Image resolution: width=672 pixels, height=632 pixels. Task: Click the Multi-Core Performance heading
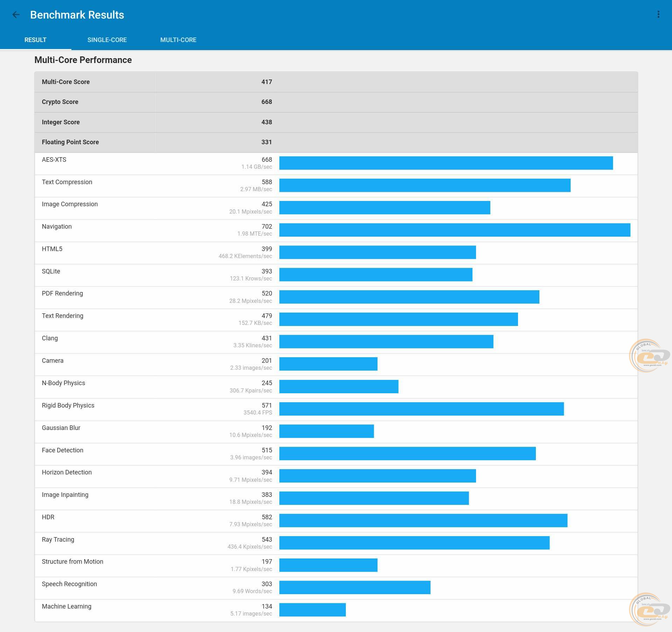[83, 60]
